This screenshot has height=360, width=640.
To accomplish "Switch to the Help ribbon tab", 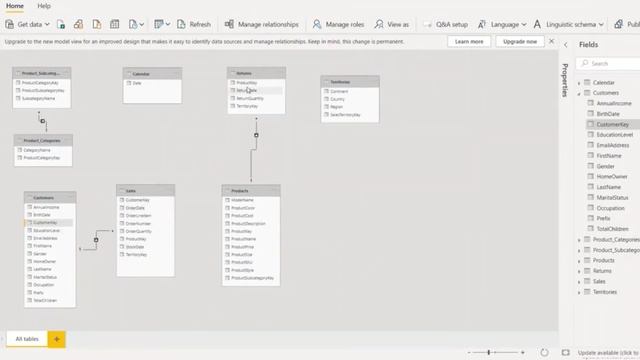I will coord(44,6).
